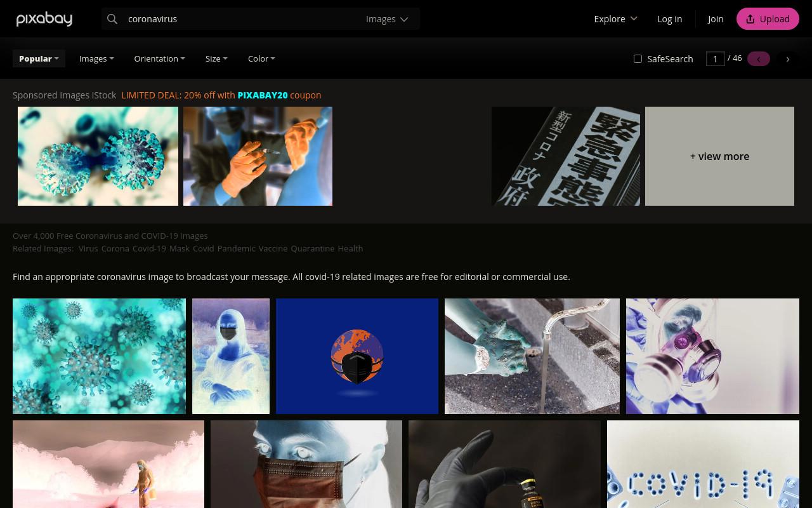Open the Orientation filter dropdown
Image resolution: width=812 pixels, height=508 pixels.
pyautogui.click(x=159, y=58)
